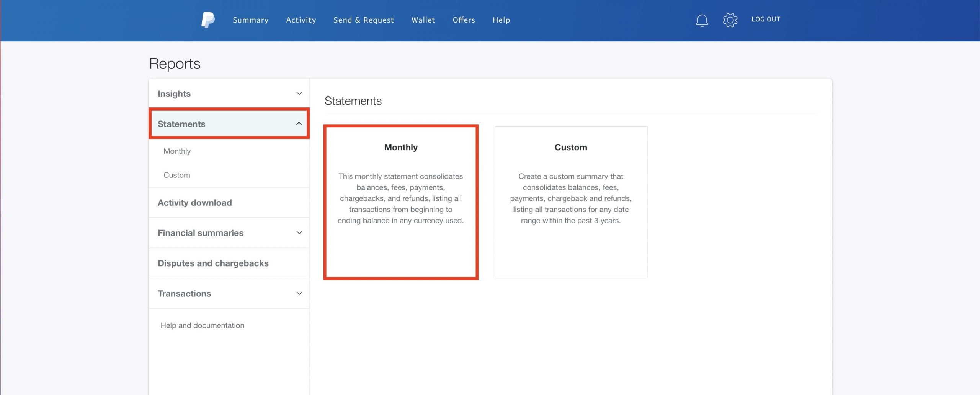Click the PayPal logo icon
Viewport: 980px width, 395px height.
[x=208, y=20]
